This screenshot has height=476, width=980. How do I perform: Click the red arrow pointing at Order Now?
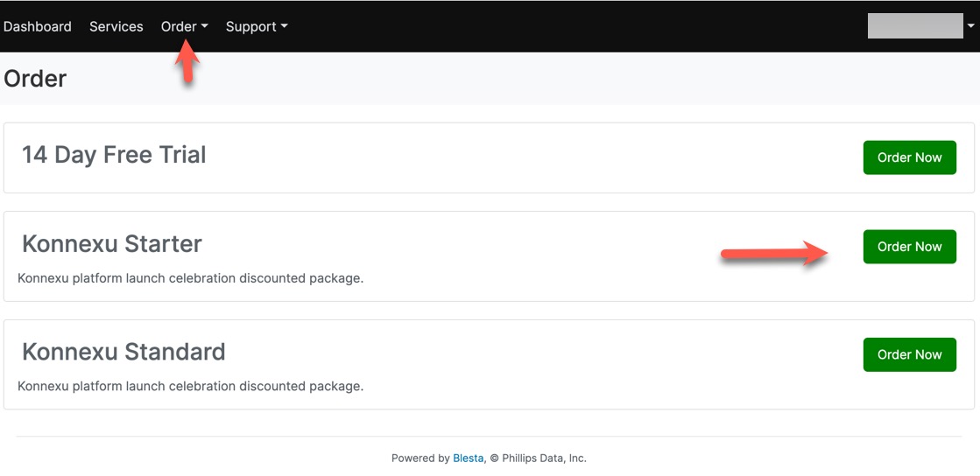tap(773, 255)
